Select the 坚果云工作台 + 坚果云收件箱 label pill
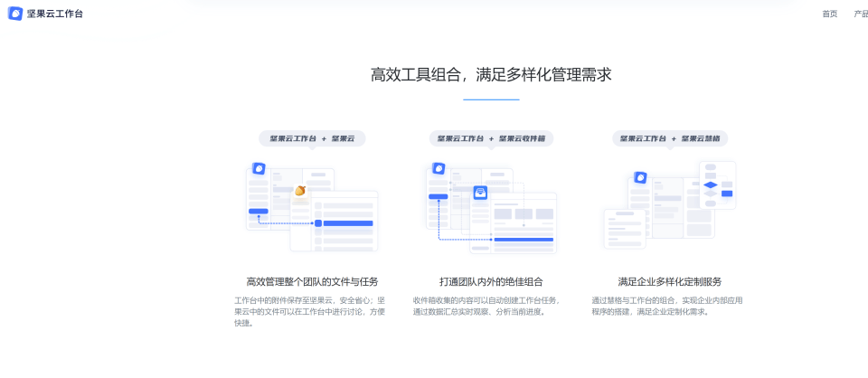 pos(491,138)
